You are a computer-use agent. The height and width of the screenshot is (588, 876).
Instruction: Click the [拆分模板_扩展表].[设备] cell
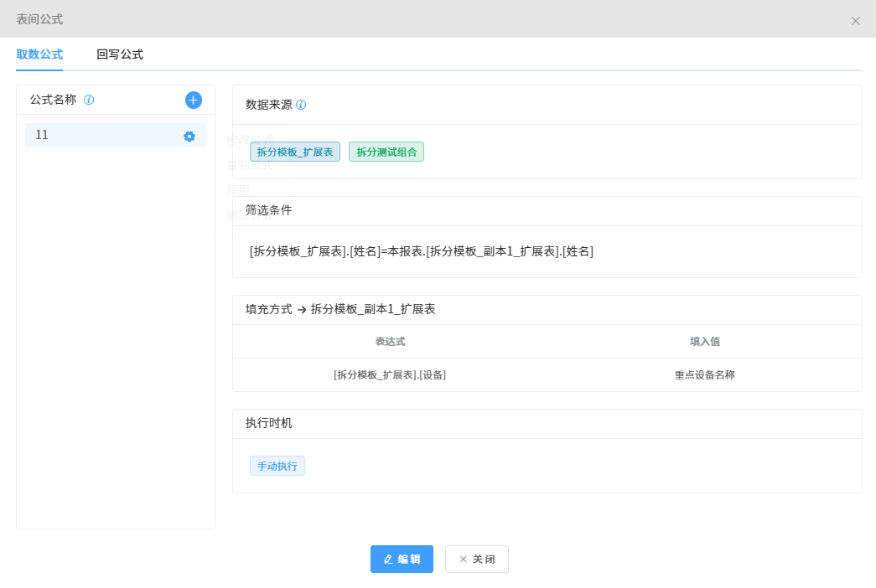point(390,374)
